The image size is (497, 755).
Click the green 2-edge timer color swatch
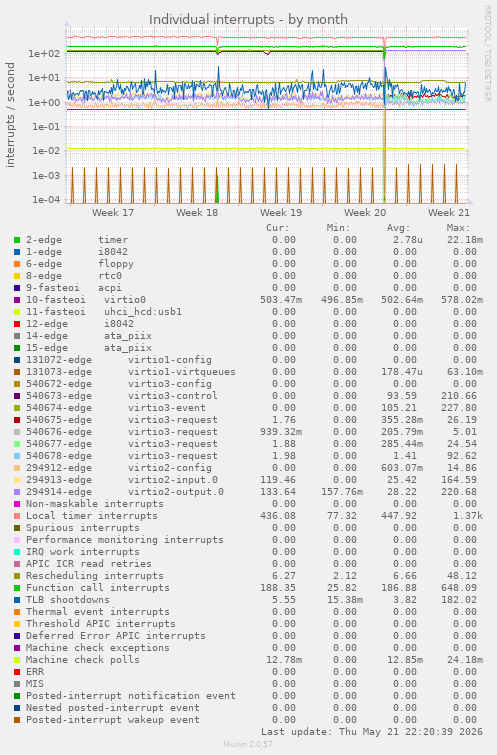tap(17, 240)
